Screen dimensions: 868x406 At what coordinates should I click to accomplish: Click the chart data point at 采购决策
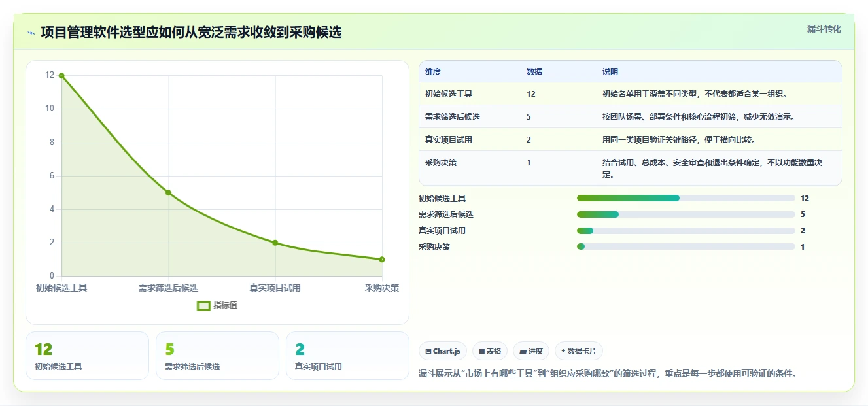(382, 260)
